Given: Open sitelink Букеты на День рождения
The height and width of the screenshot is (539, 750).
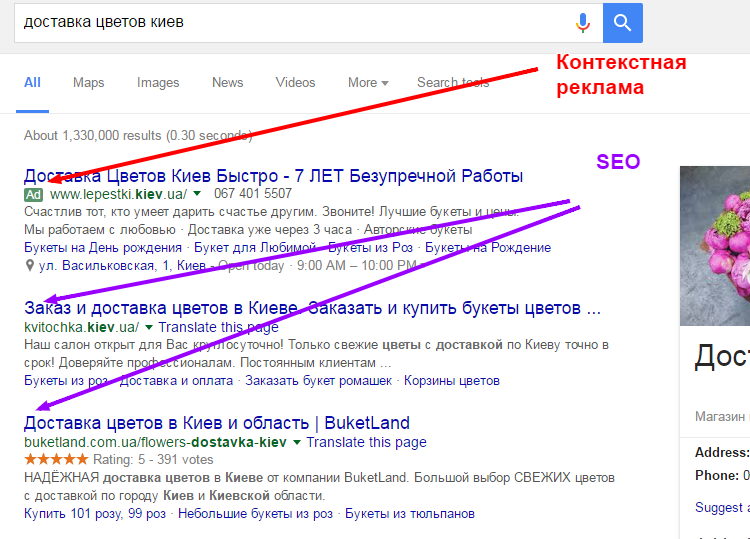Looking at the screenshot, I should 103,248.
